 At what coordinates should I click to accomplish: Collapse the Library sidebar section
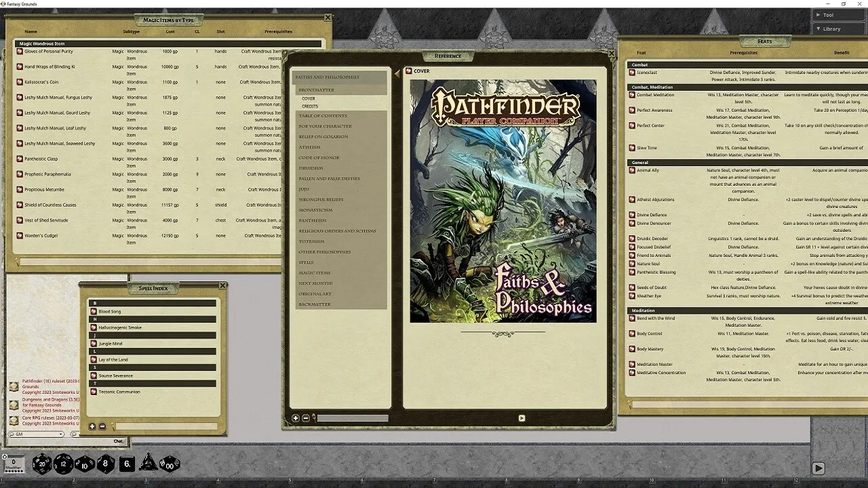click(840, 28)
